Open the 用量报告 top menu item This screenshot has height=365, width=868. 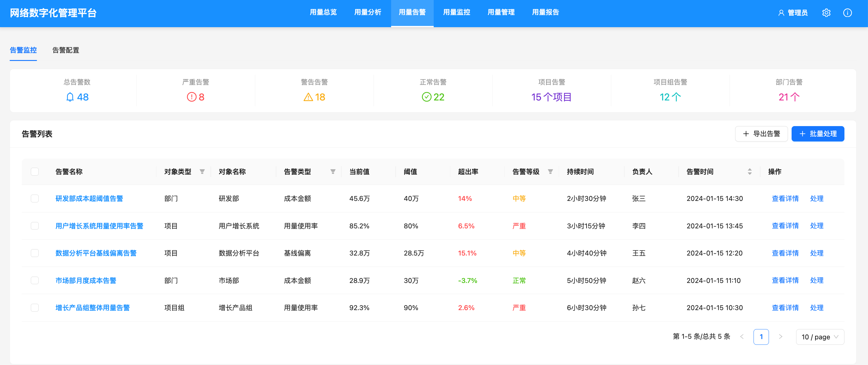(545, 12)
